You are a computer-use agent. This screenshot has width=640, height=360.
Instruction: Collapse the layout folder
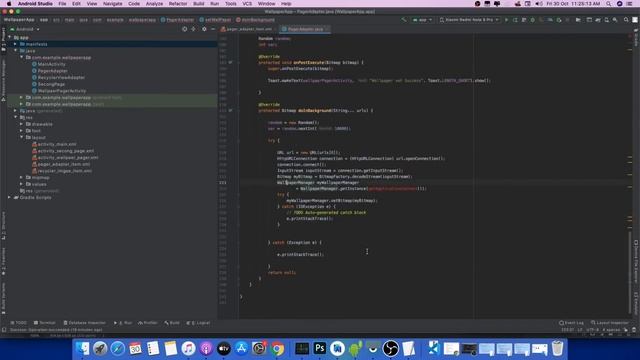coord(21,137)
